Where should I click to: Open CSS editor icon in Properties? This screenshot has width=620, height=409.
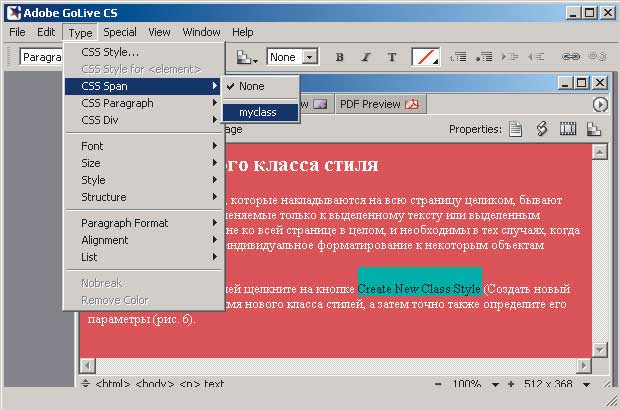pyautogui.click(x=542, y=129)
